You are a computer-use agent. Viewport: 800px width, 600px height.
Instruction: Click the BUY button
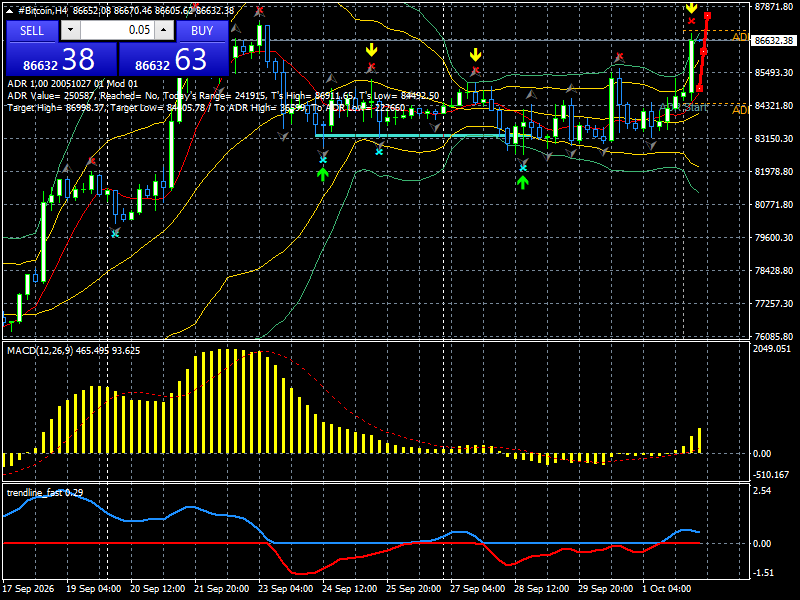[202, 31]
